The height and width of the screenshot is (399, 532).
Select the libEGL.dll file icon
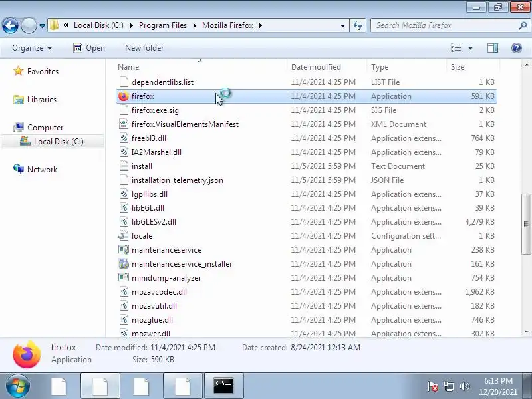click(124, 208)
